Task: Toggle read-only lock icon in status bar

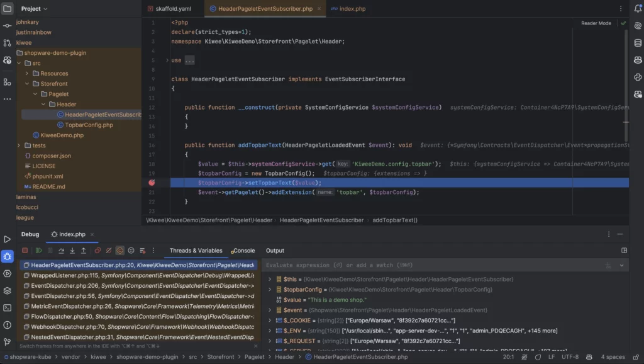Action: pos(636,357)
